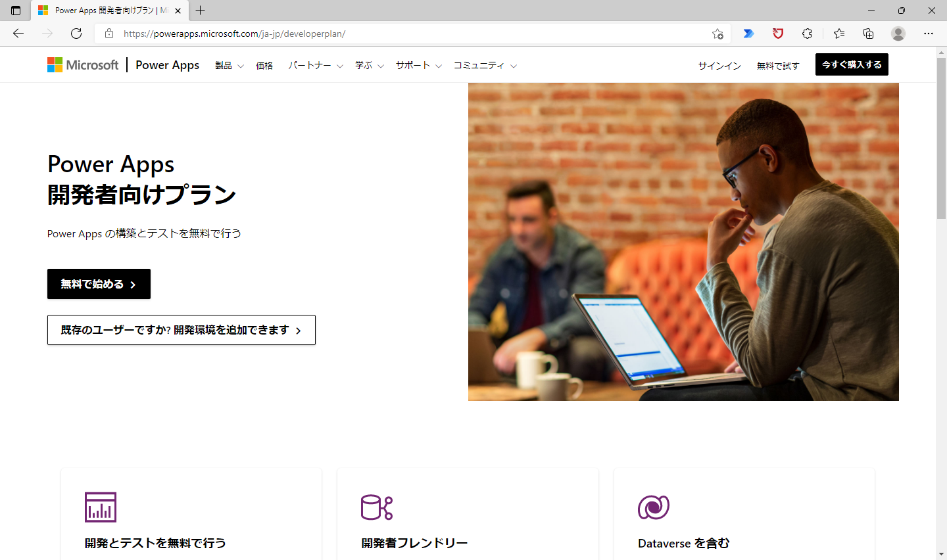Click the 今すぐ購入する button
947x560 pixels.
[852, 64]
